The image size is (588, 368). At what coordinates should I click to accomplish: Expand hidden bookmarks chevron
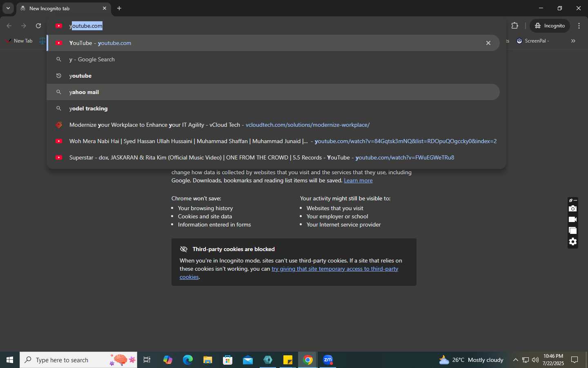pos(573,41)
